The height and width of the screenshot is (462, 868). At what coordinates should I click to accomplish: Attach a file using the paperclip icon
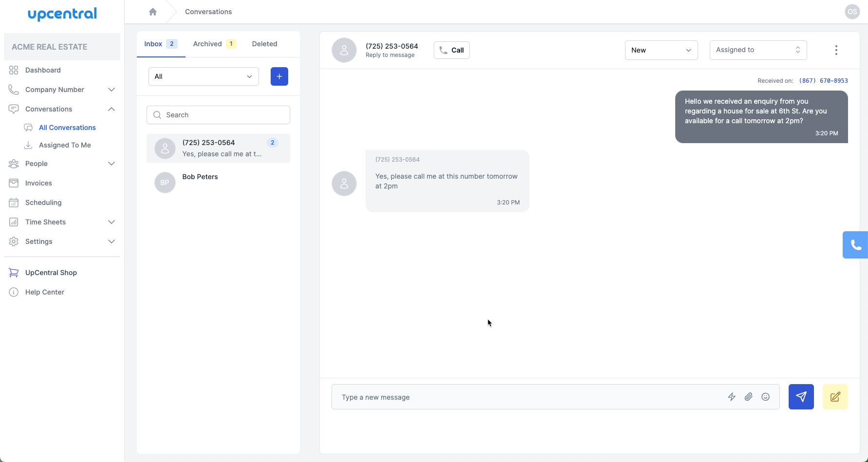tap(748, 397)
